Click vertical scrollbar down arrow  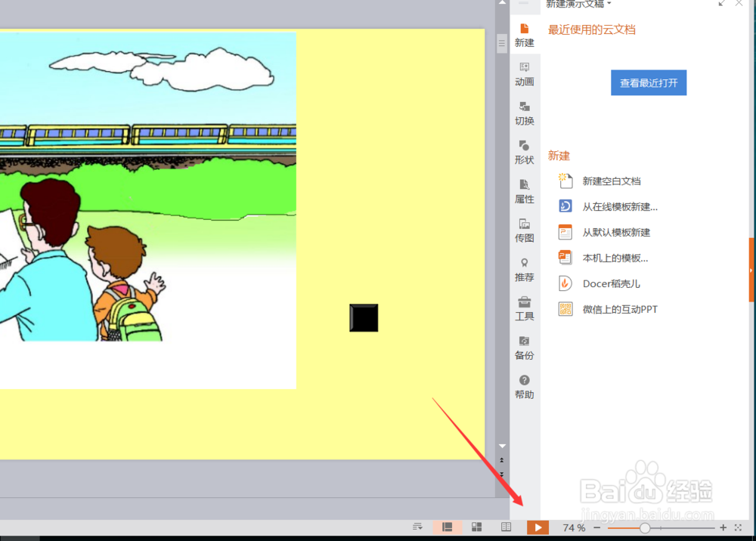coord(502,446)
